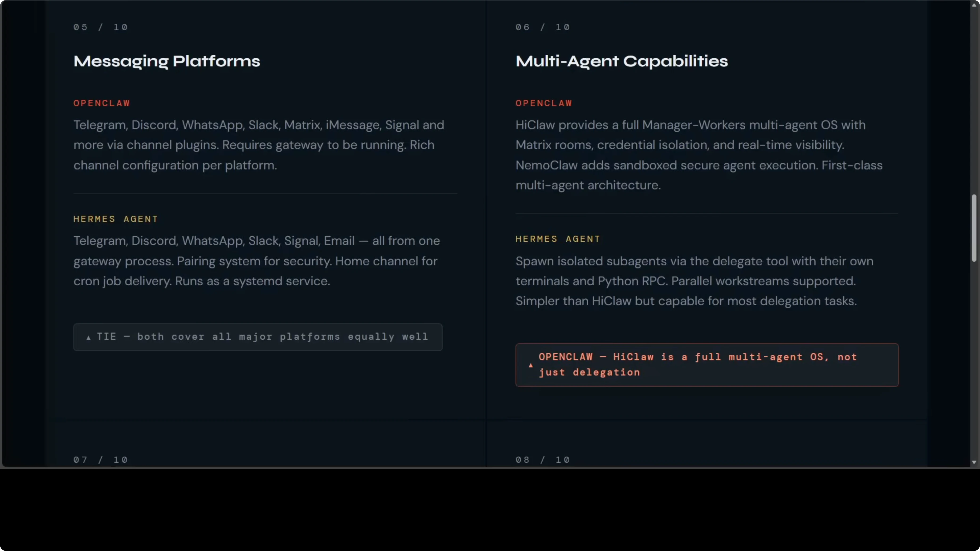Click the paragraph starting 'Telegram, Discord, WhatsApp, Slack, Matrix'

coord(259,145)
